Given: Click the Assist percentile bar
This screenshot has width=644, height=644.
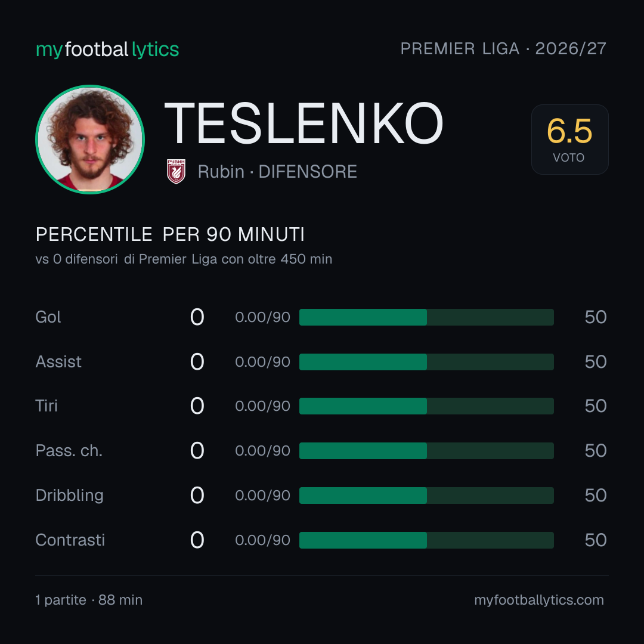Looking at the screenshot, I should [x=426, y=362].
